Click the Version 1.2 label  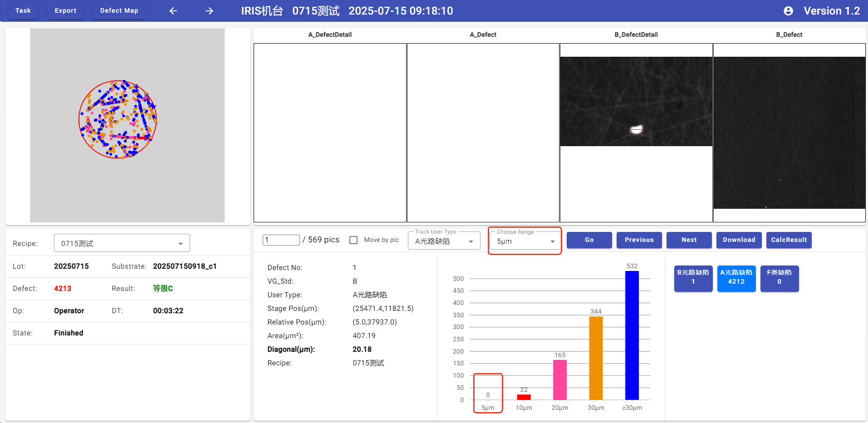[832, 11]
